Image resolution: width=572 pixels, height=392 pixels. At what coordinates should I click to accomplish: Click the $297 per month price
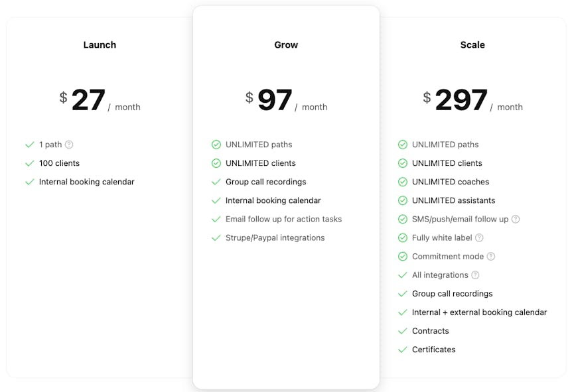point(472,101)
